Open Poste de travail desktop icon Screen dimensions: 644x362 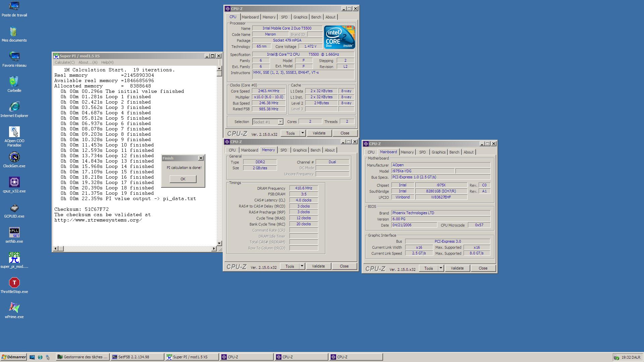pos(14,9)
